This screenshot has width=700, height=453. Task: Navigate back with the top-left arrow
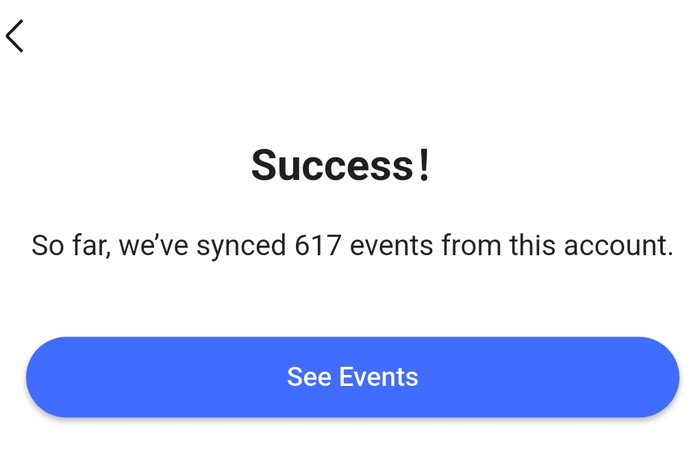(x=15, y=36)
